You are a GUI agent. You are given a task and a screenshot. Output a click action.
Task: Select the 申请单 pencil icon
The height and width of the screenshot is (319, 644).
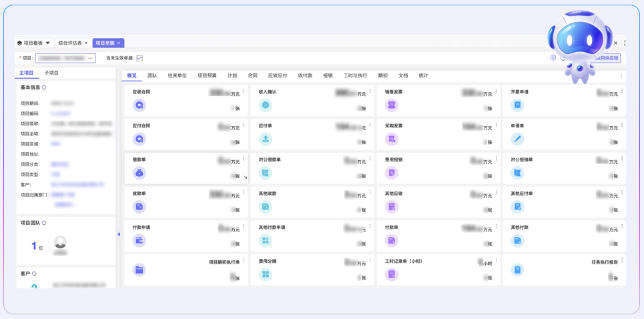(x=517, y=139)
